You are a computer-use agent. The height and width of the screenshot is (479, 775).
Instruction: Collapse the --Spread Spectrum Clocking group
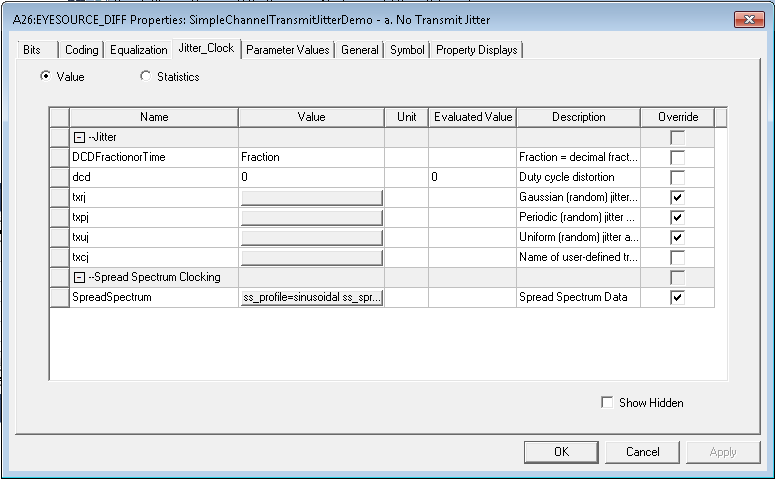pos(79,277)
